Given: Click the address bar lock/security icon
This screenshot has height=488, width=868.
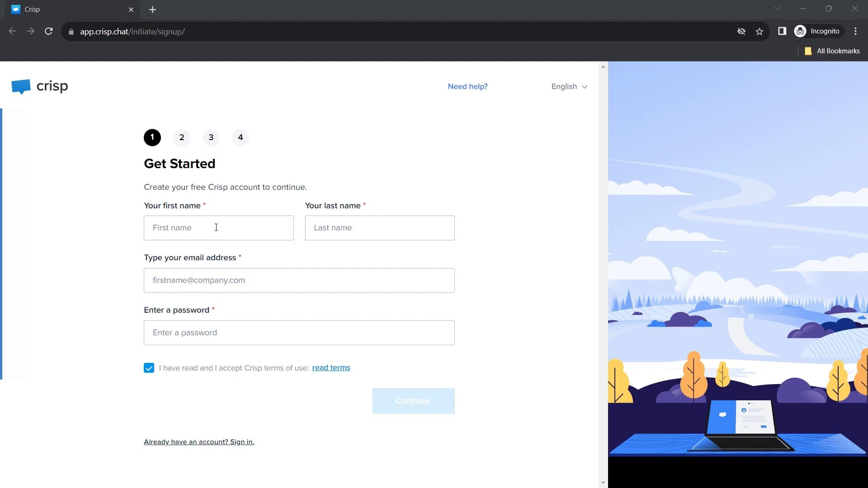Looking at the screenshot, I should point(71,32).
